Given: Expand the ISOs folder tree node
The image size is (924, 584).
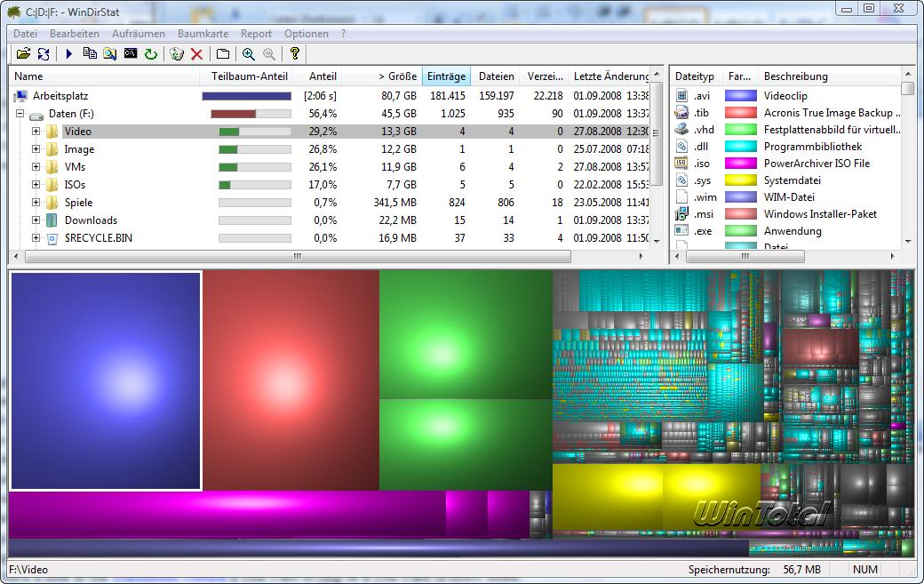Looking at the screenshot, I should point(36,185).
